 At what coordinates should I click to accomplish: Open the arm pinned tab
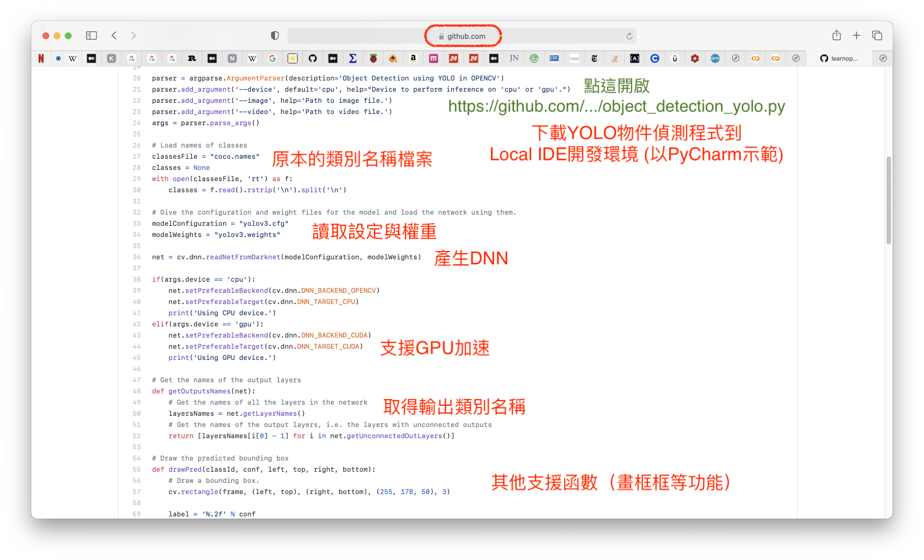(715, 58)
